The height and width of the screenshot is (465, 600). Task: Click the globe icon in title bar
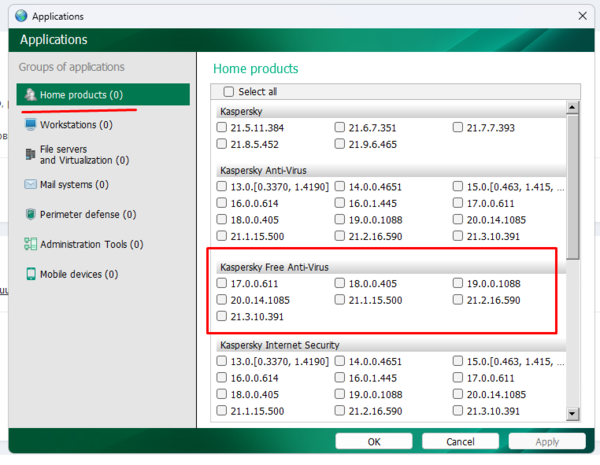coord(21,16)
